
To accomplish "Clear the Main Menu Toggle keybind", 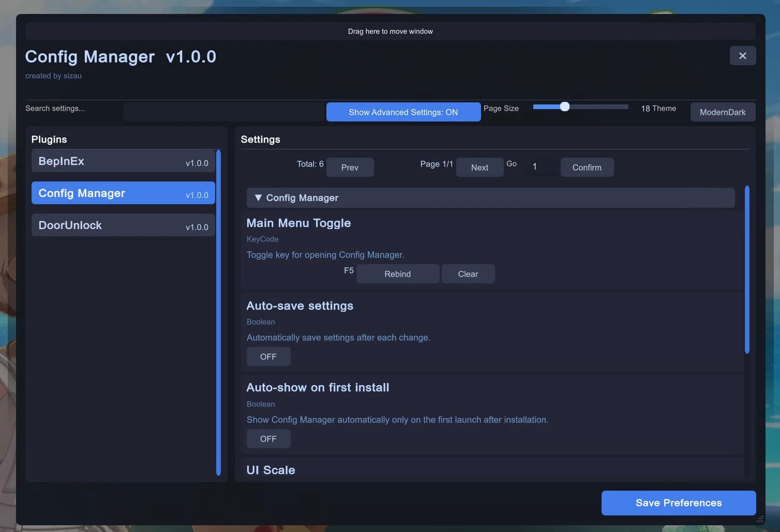I will click(468, 274).
